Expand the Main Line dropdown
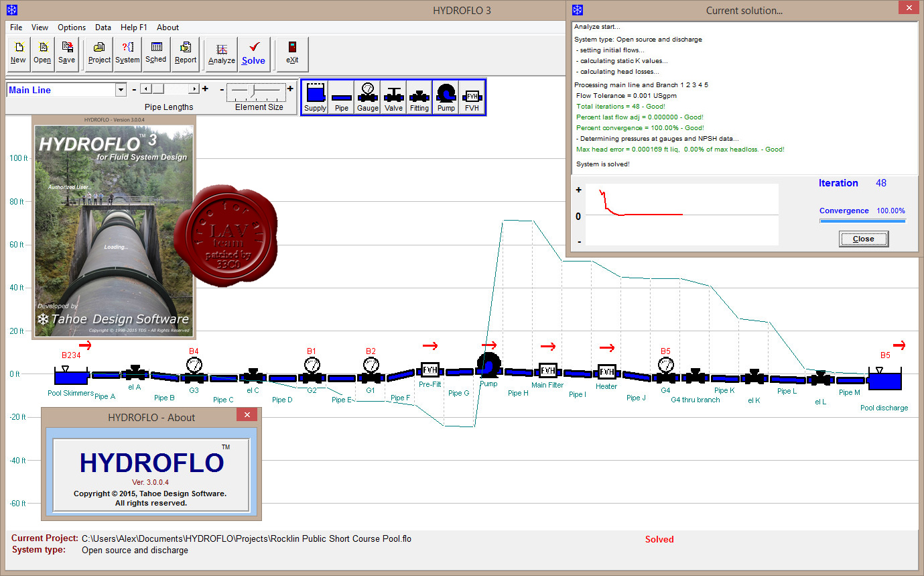Image resolution: width=924 pixels, height=576 pixels. point(121,90)
